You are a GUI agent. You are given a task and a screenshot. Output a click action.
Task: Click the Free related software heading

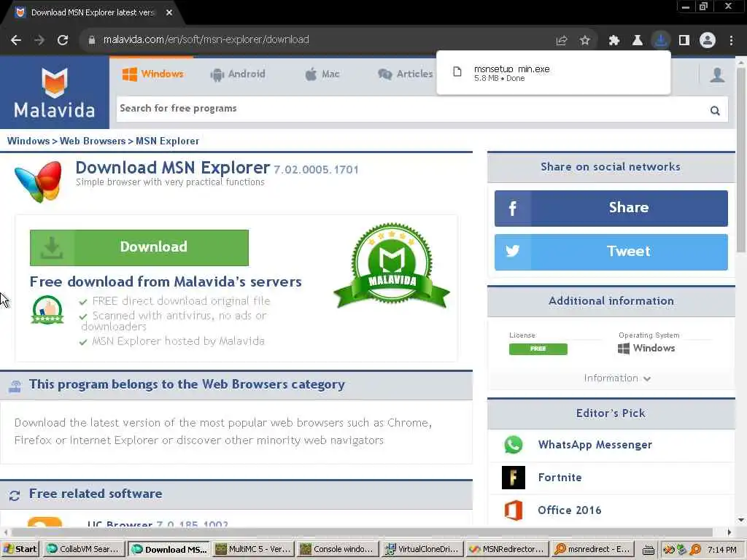coord(96,494)
